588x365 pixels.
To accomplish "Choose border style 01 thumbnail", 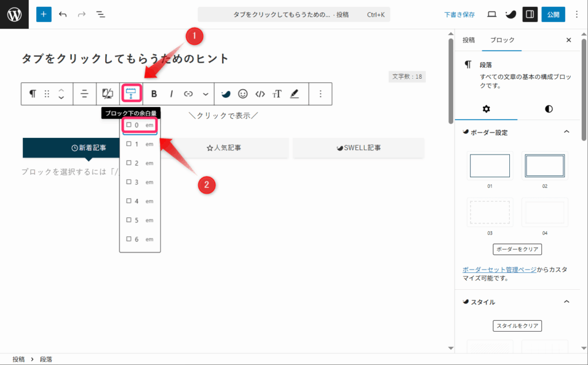I will click(x=490, y=166).
